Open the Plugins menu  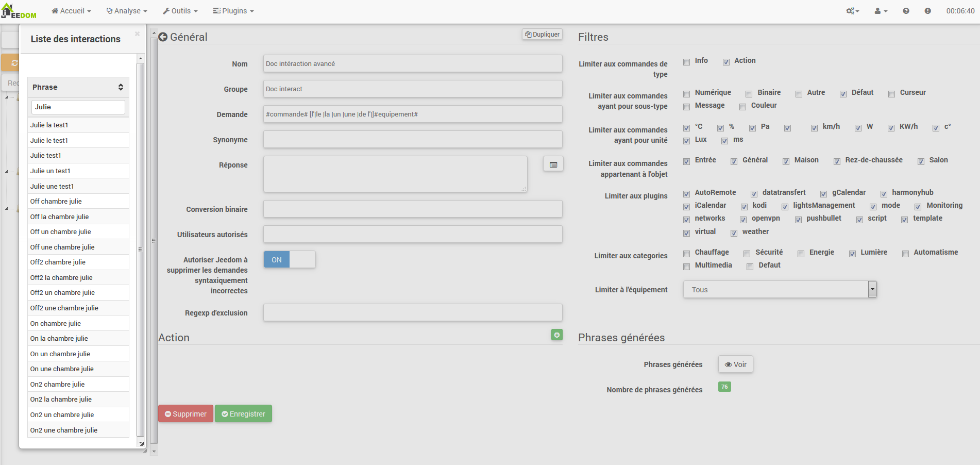click(x=233, y=11)
